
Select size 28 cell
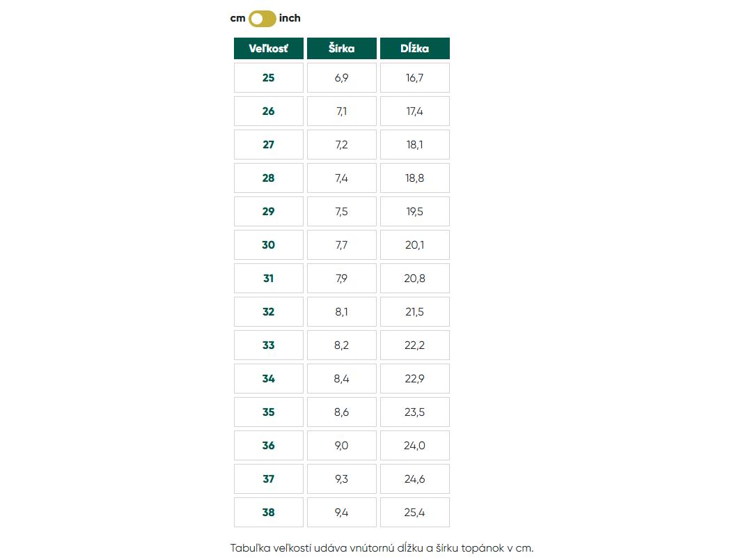pyautogui.click(x=269, y=178)
